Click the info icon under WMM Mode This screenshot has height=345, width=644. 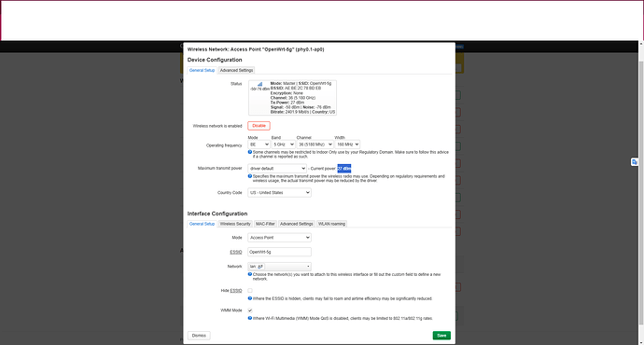(x=250, y=318)
